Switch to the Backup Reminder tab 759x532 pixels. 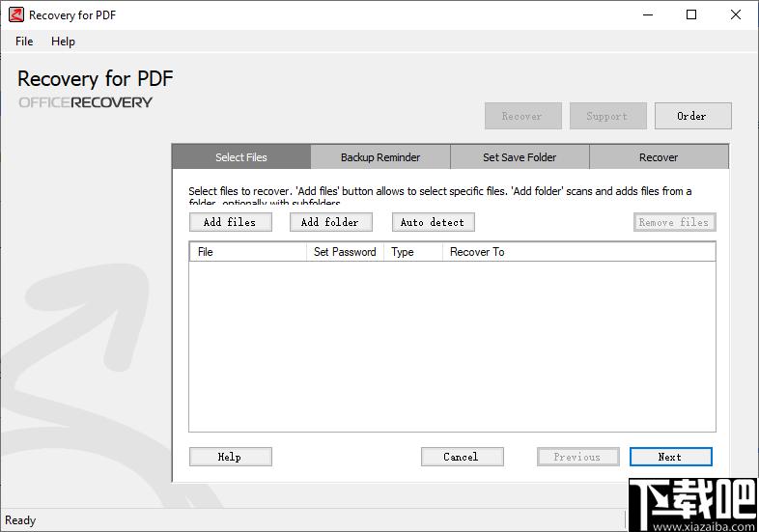click(380, 156)
